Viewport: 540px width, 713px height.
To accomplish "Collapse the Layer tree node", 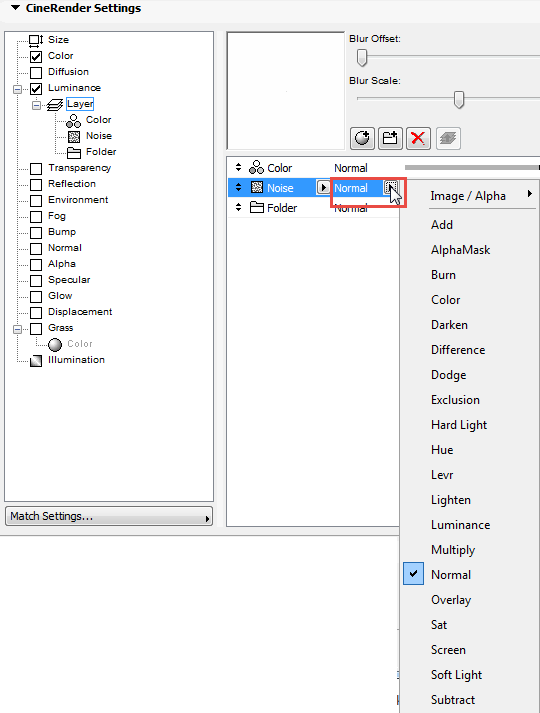I will (x=36, y=105).
